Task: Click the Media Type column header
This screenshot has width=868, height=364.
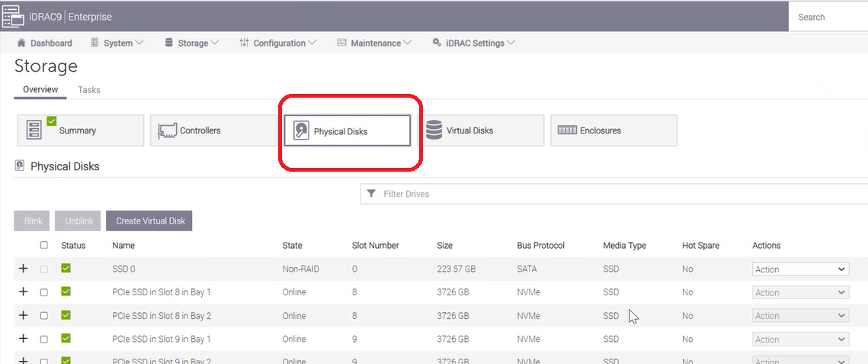Action: (624, 246)
